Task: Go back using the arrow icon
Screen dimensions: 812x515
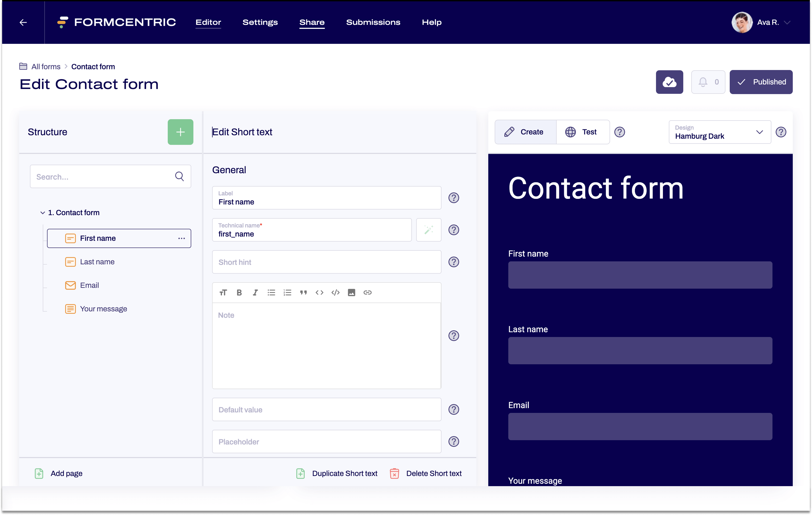Action: pyautogui.click(x=23, y=22)
